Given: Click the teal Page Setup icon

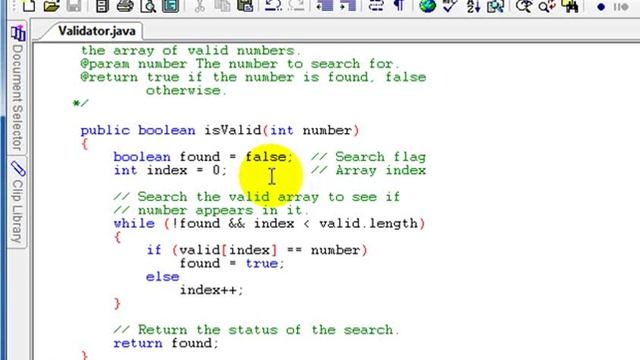Looking at the screenshot, I should point(170,6).
